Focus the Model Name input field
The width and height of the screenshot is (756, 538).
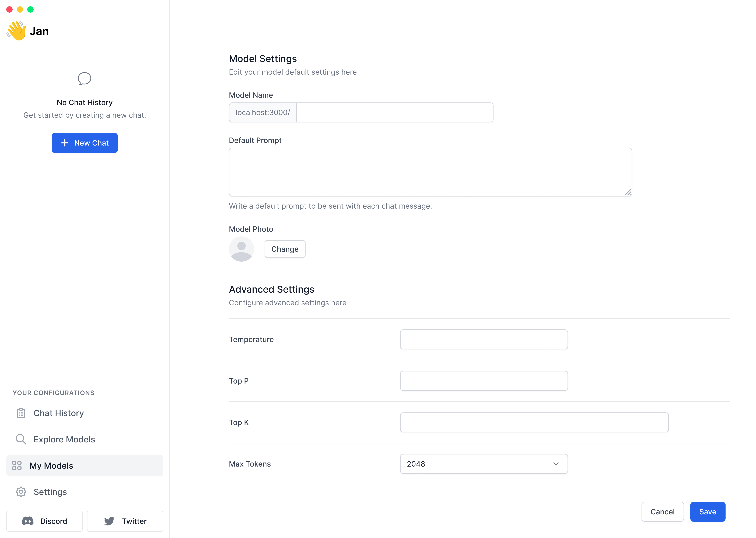[x=394, y=112]
